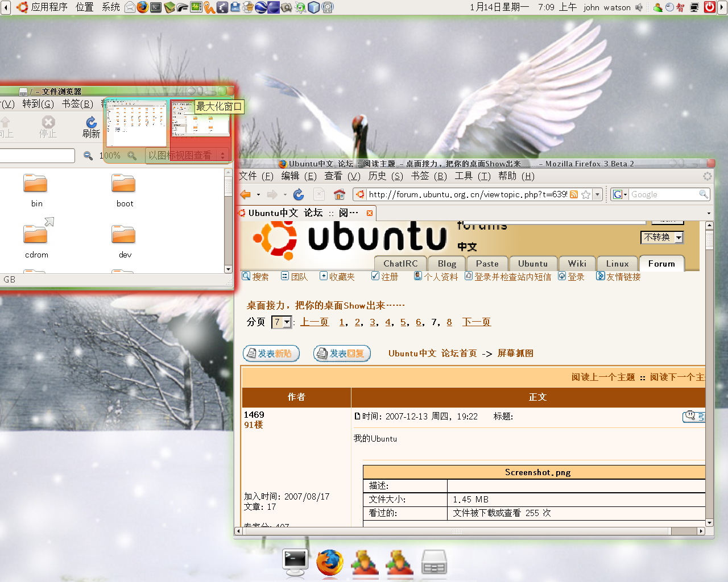Screen dimensions: 728x582
Task: Open the bin folder
Action: pyautogui.click(x=36, y=191)
